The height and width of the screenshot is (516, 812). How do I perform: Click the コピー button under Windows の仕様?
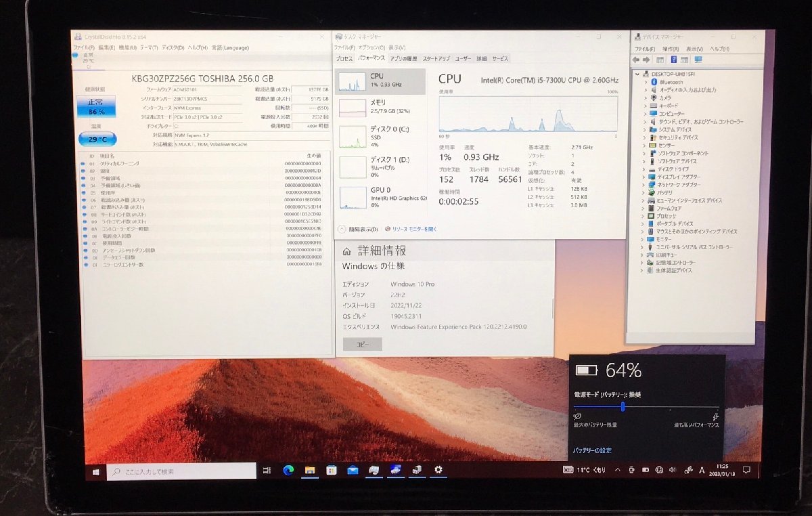(x=363, y=344)
